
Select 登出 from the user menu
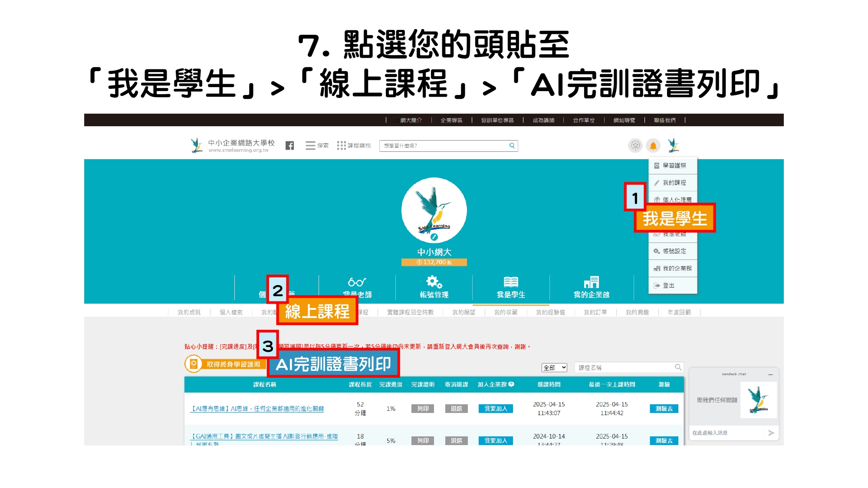(668, 285)
